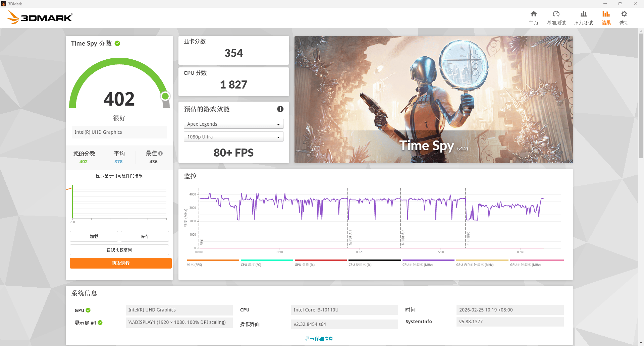Click the purple CPU 时钟频率 legend swatch
Viewport: 644px width, 346px height.
pyautogui.click(x=428, y=261)
